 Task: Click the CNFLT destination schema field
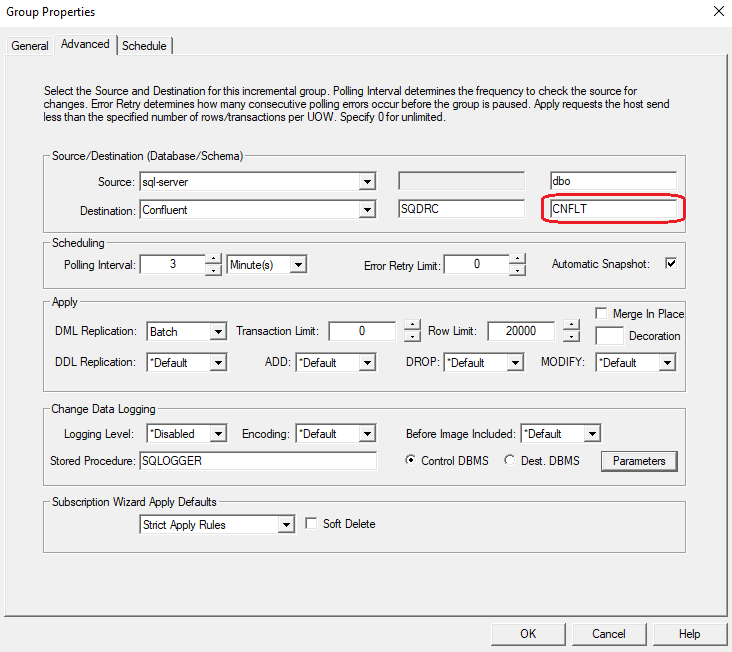pyautogui.click(x=612, y=210)
